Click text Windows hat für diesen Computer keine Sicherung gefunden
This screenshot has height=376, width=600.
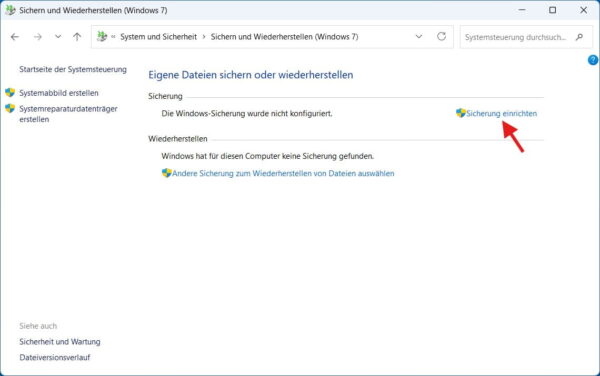tap(267, 156)
